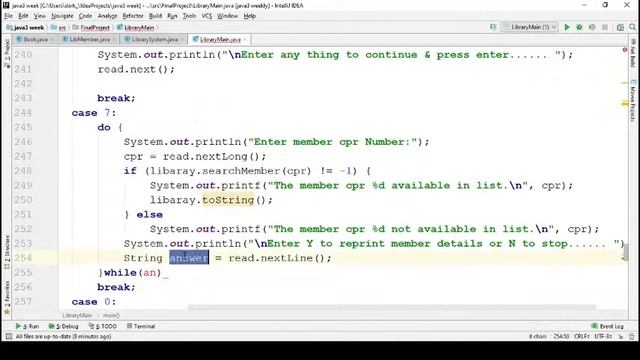
Task: Click the 'LibraryMain' editor breadcrumb at bottom
Action: [77, 316]
